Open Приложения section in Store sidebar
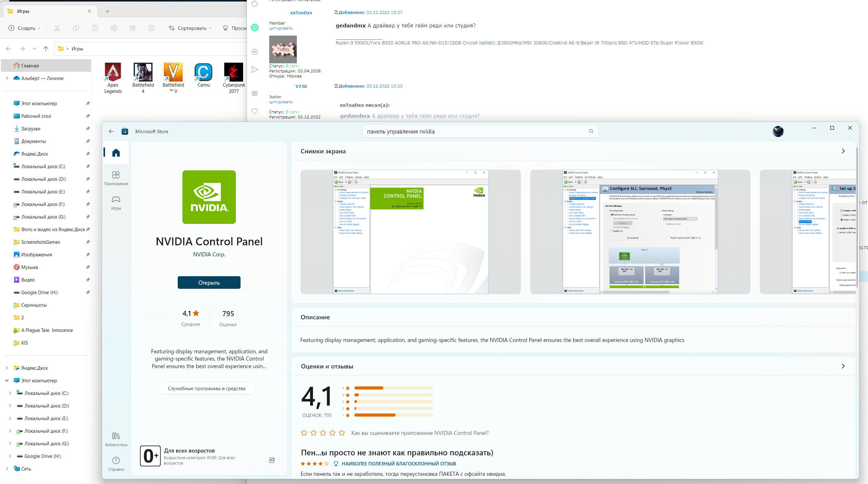This screenshot has width=868, height=484. tap(116, 178)
